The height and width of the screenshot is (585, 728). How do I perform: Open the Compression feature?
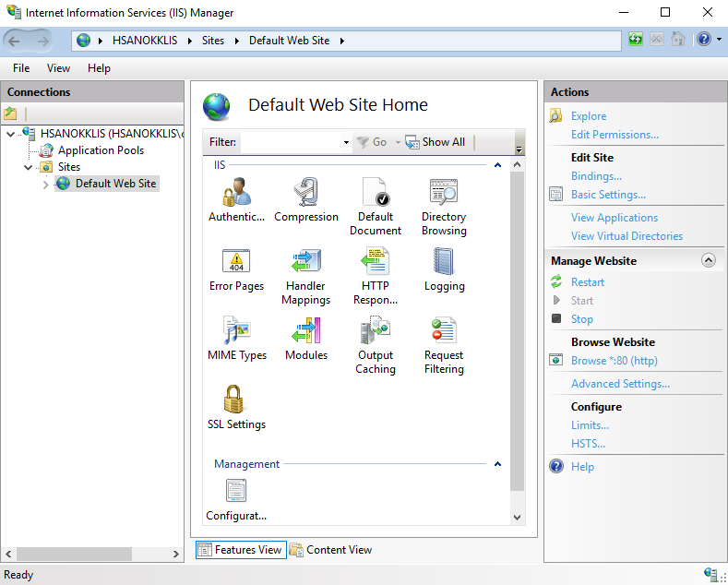tap(306, 200)
